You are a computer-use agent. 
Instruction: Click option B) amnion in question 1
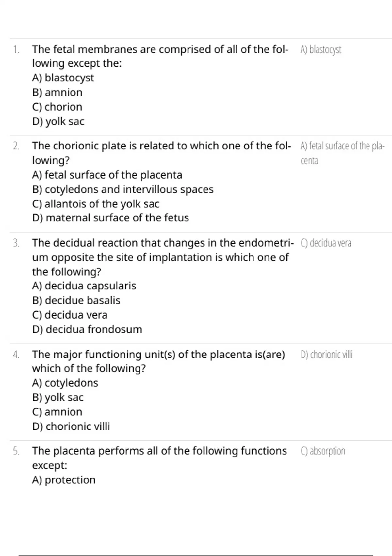pyautogui.click(x=57, y=92)
